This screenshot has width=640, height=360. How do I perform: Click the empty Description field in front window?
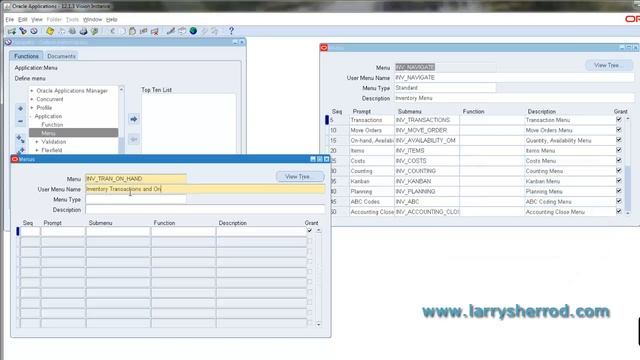click(205, 209)
